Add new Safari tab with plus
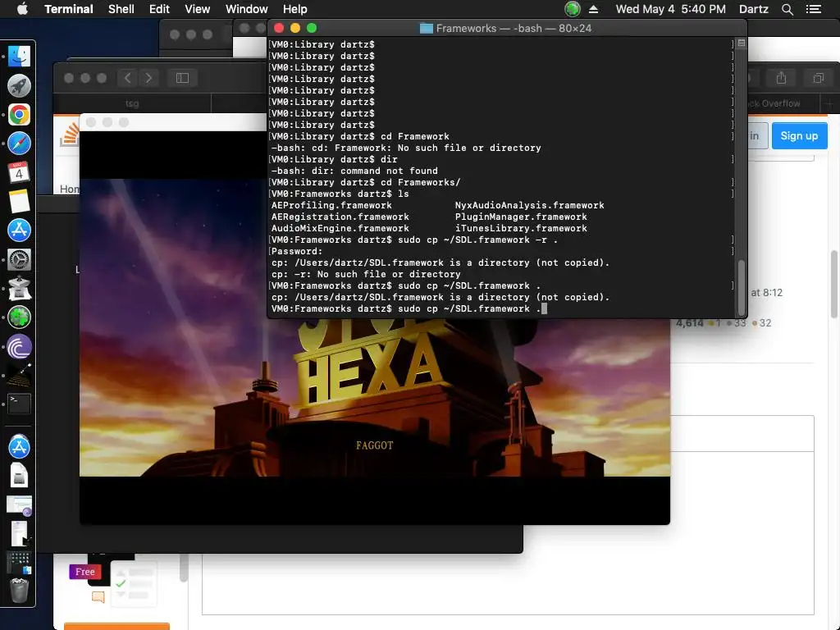840x630 pixels. [x=829, y=103]
